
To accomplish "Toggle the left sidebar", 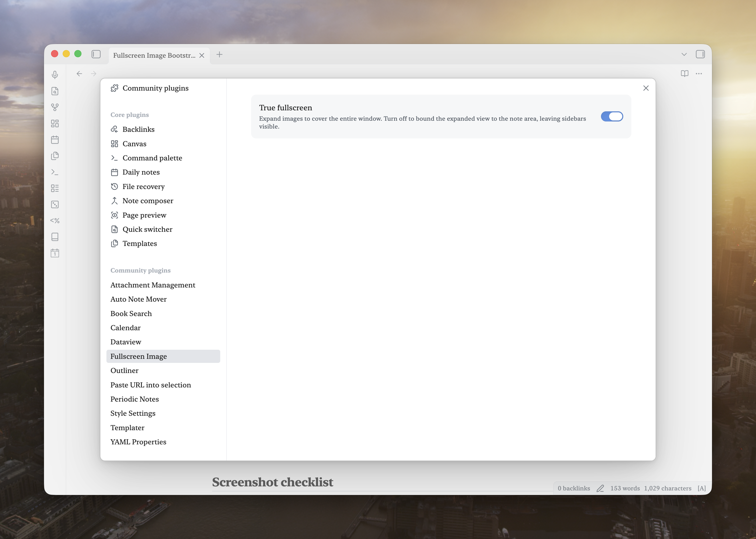I will tap(96, 54).
